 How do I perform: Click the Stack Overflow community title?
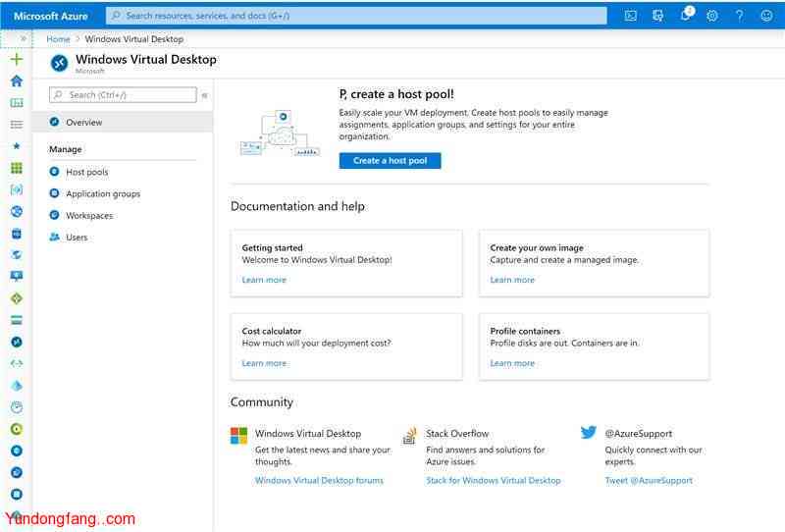click(457, 433)
